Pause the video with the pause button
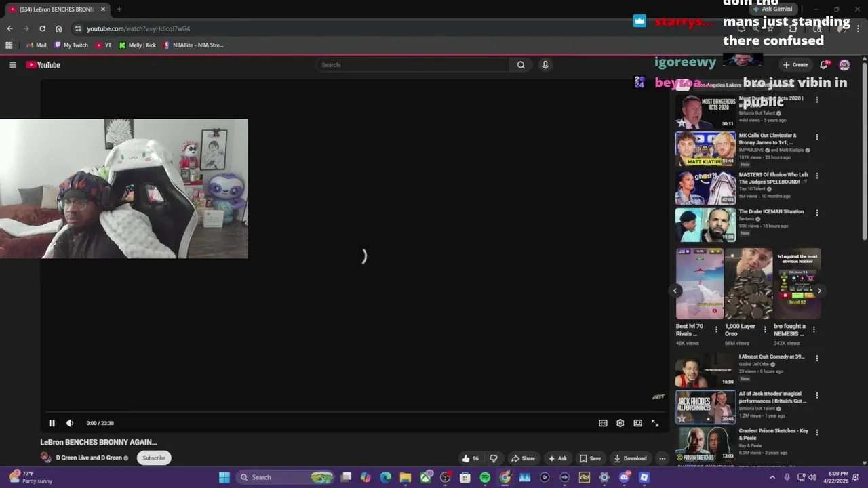868x488 pixels. click(x=52, y=423)
